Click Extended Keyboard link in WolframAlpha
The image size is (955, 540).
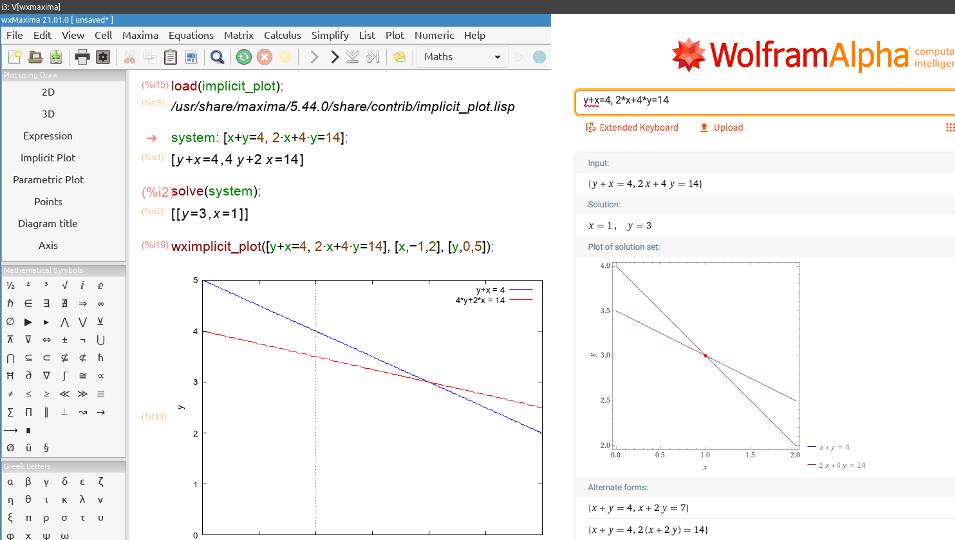pyautogui.click(x=632, y=128)
